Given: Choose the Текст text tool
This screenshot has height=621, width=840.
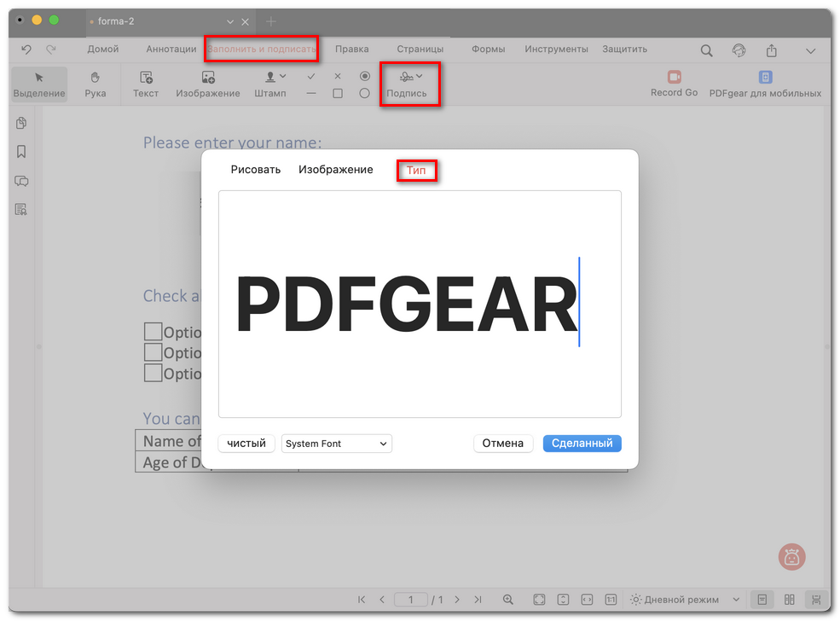Looking at the screenshot, I should pos(146,84).
